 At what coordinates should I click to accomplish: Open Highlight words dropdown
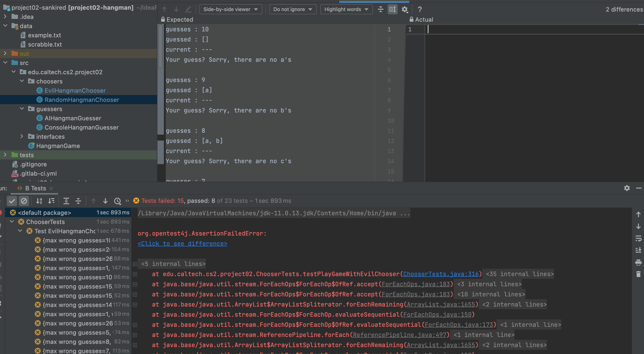tap(346, 9)
